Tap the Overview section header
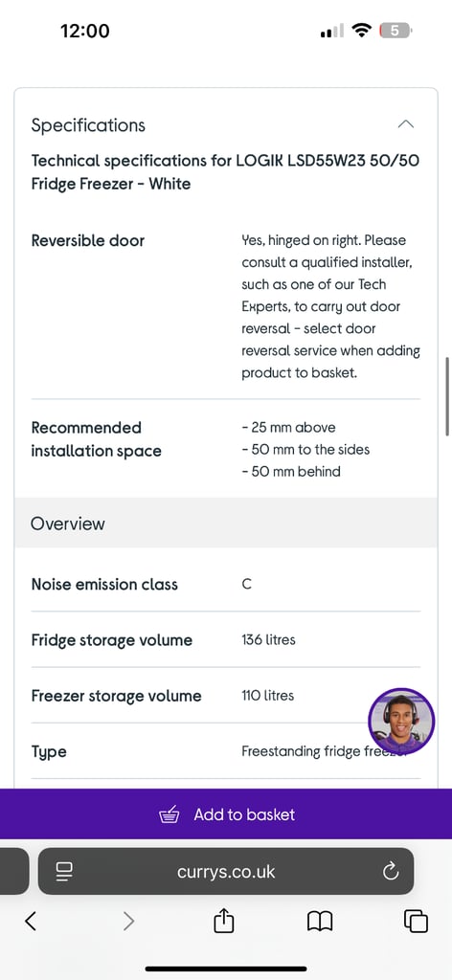452x980 pixels. (x=226, y=523)
